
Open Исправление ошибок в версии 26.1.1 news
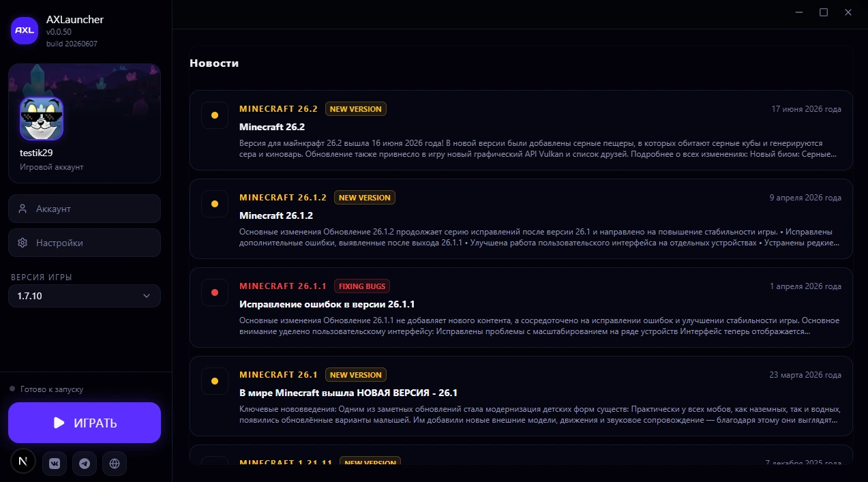[x=327, y=304]
